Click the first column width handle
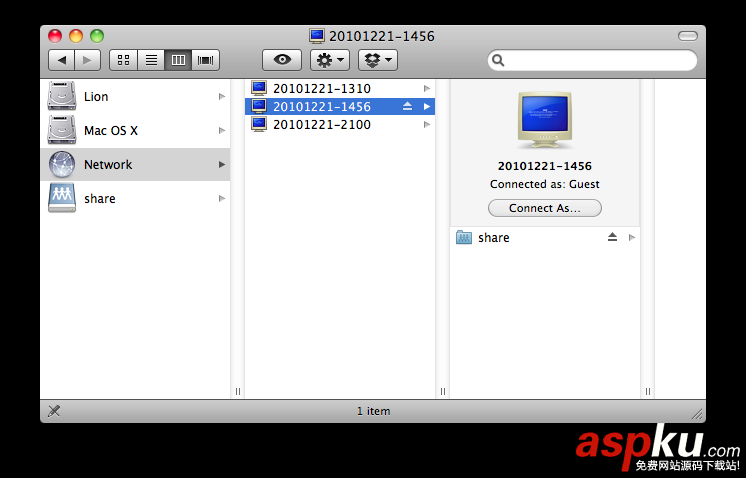Viewport: 746px width, 478px height. pyautogui.click(x=238, y=391)
